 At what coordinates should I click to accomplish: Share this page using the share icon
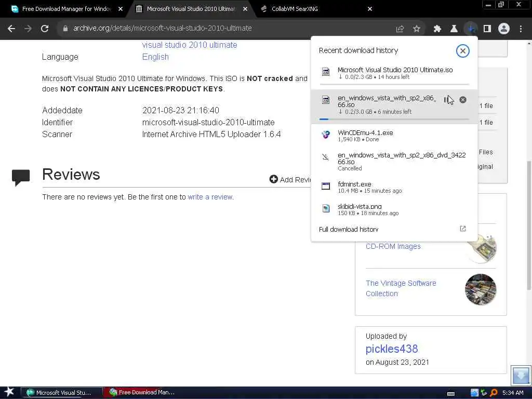(x=400, y=29)
